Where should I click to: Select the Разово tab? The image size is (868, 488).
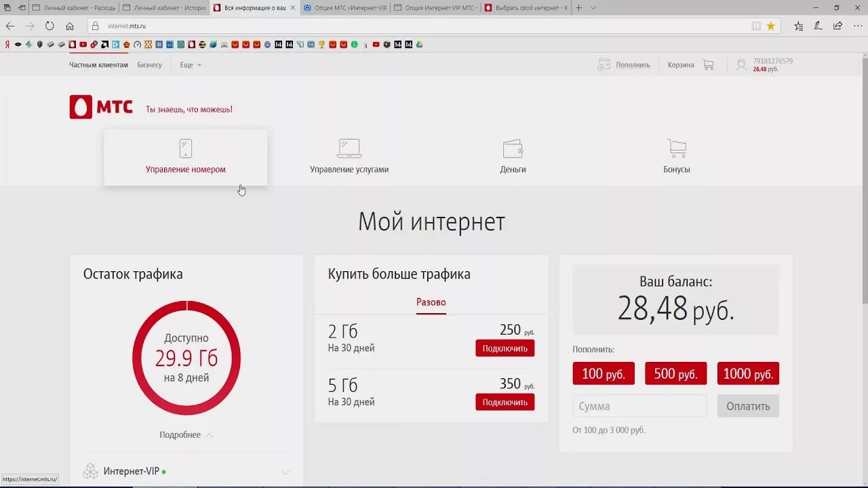click(x=431, y=302)
